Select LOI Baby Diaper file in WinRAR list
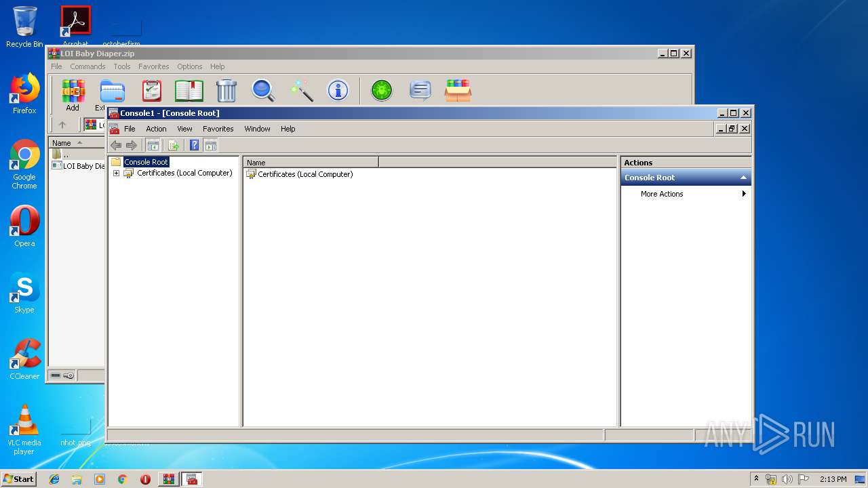Viewport: 868px width, 488px height. [x=78, y=165]
